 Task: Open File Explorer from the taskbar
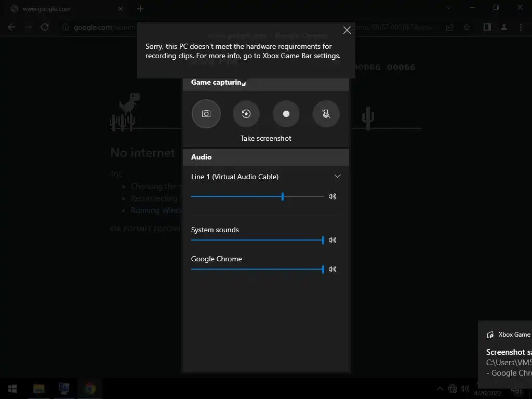pos(38,389)
